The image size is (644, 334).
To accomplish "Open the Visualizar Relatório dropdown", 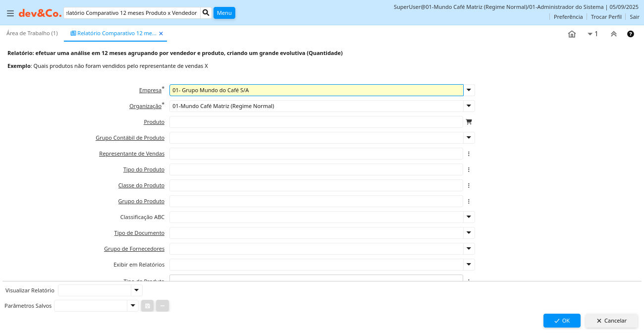I will 136,290.
